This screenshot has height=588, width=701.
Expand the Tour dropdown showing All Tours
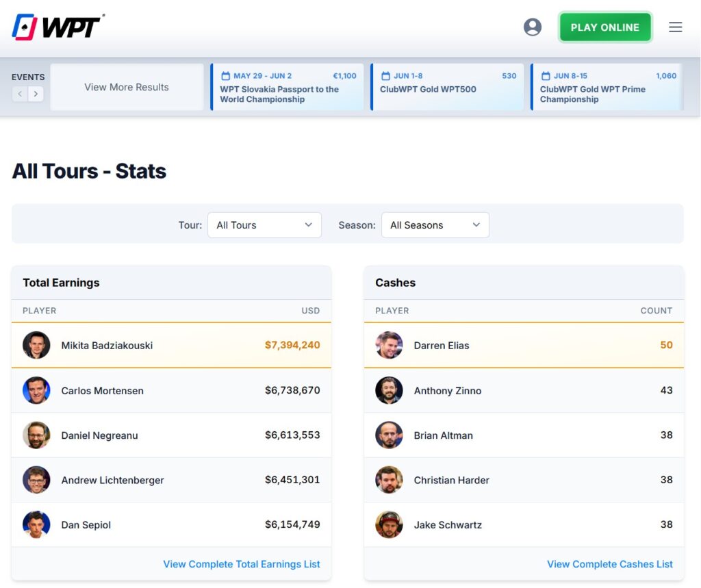265,225
